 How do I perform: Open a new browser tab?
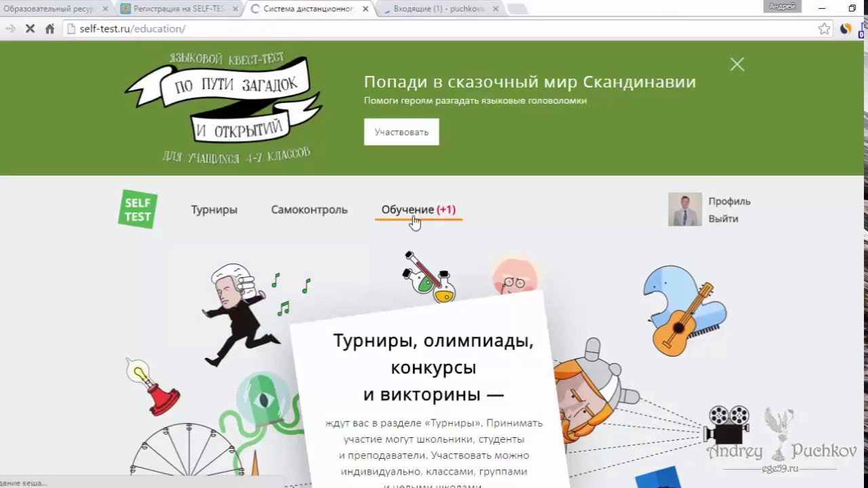517,9
